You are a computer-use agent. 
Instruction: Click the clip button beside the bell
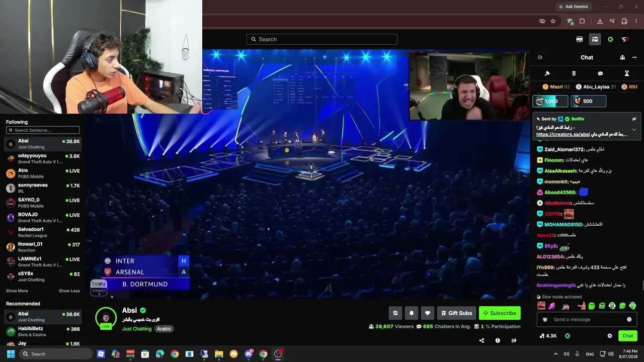click(395, 313)
